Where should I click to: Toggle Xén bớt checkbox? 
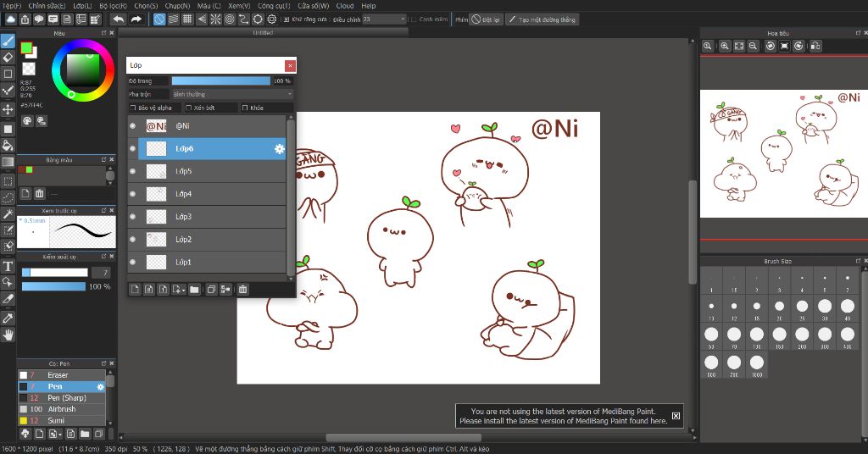(x=189, y=108)
